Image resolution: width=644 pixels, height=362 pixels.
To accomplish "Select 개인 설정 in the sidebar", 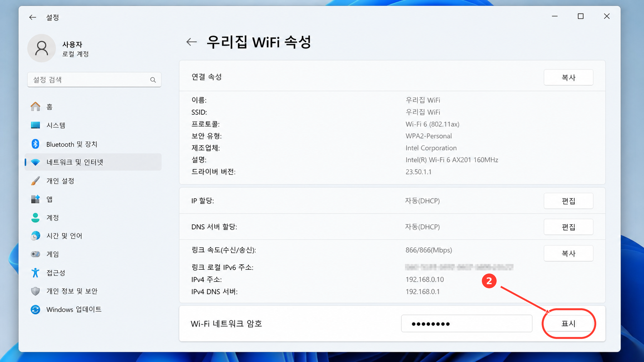I will click(93, 181).
